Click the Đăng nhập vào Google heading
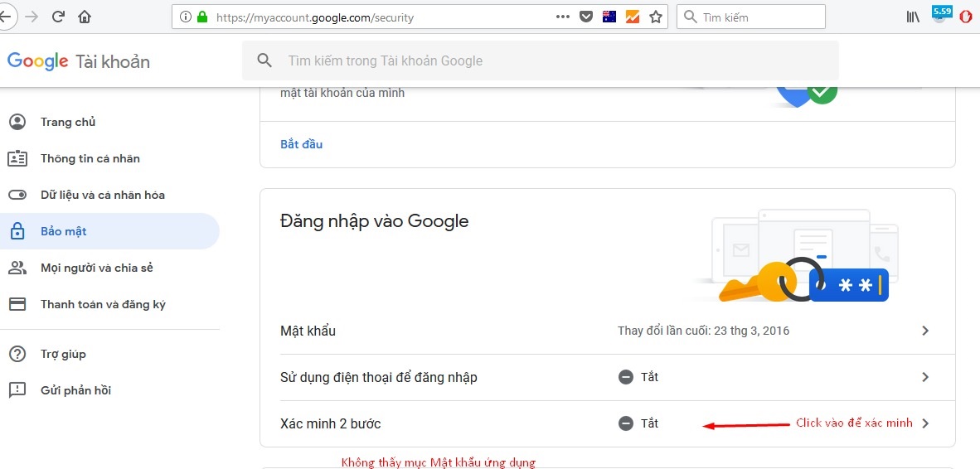 coord(375,221)
